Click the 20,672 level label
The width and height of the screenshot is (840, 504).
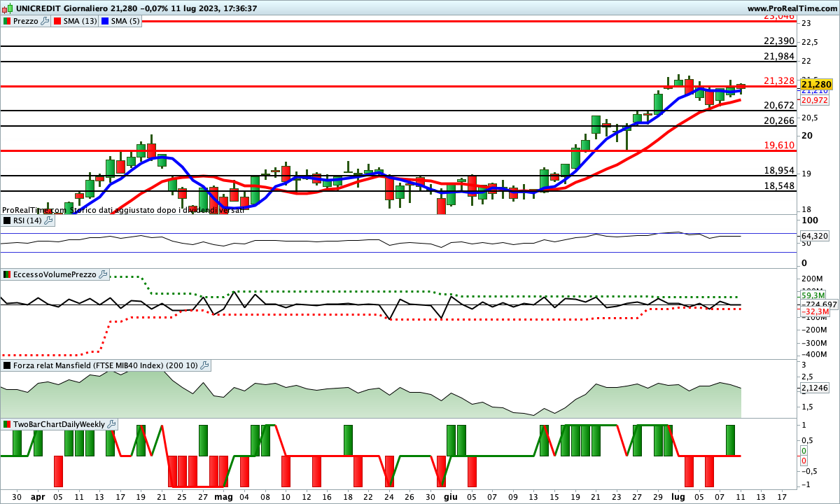pos(779,105)
